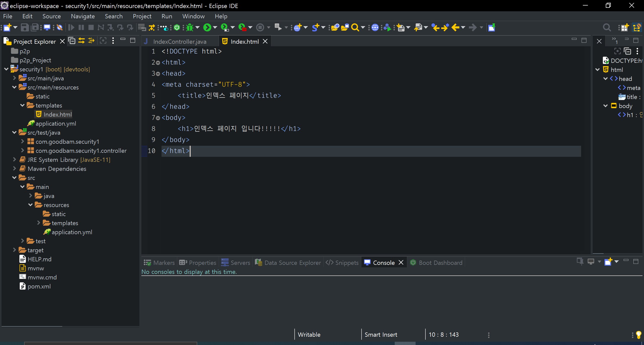644x345 pixels.
Task: Expand the Maven Dependencies node
Action: click(x=15, y=169)
